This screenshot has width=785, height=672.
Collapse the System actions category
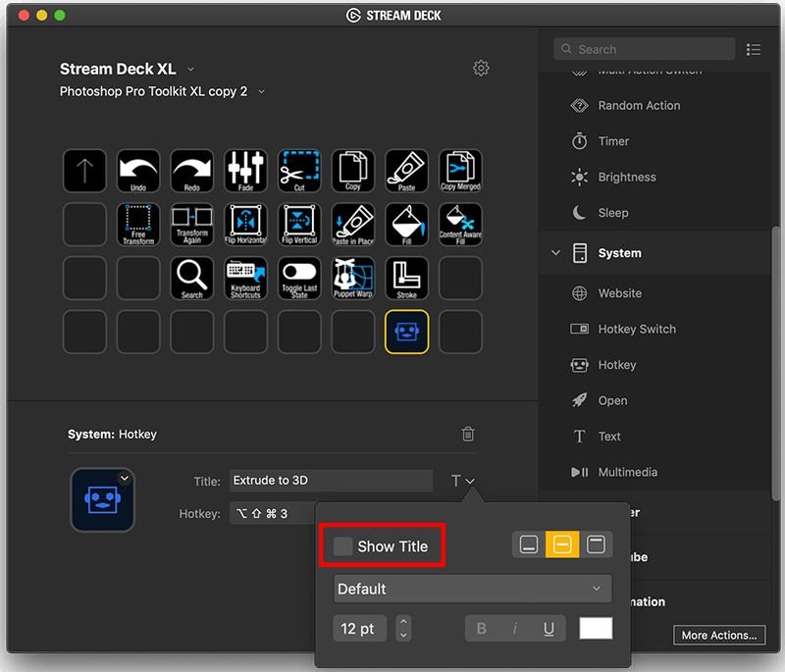pyautogui.click(x=555, y=253)
